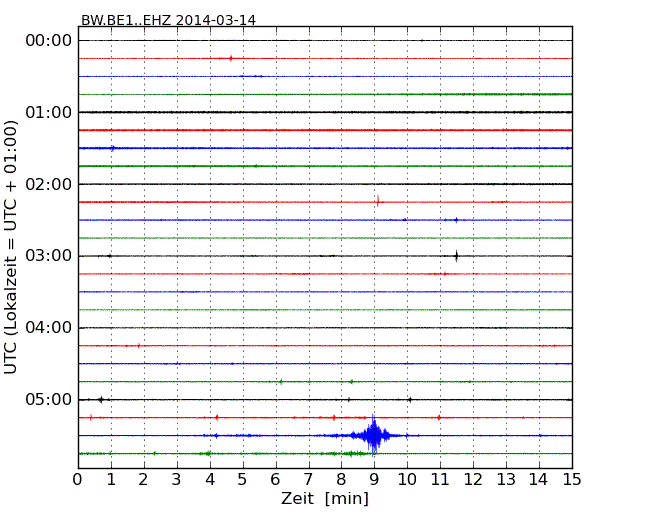The height and width of the screenshot is (520, 650).
Task: Click the x-axis tick label 13
Action: [x=506, y=480]
